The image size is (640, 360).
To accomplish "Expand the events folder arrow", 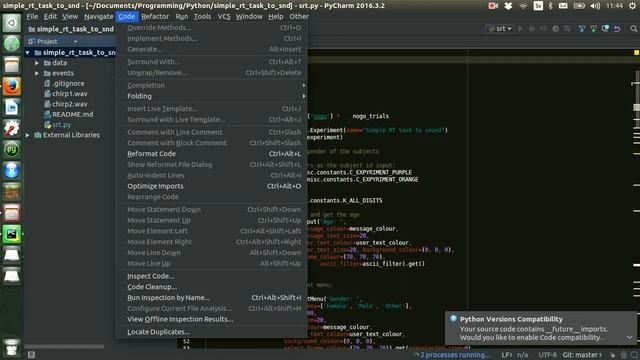I will pyautogui.click(x=37, y=73).
